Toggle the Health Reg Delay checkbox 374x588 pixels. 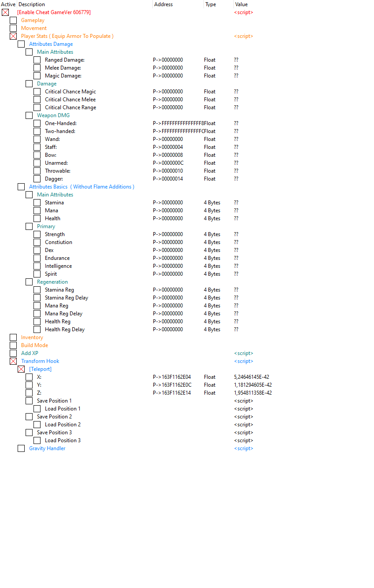pos(37,329)
